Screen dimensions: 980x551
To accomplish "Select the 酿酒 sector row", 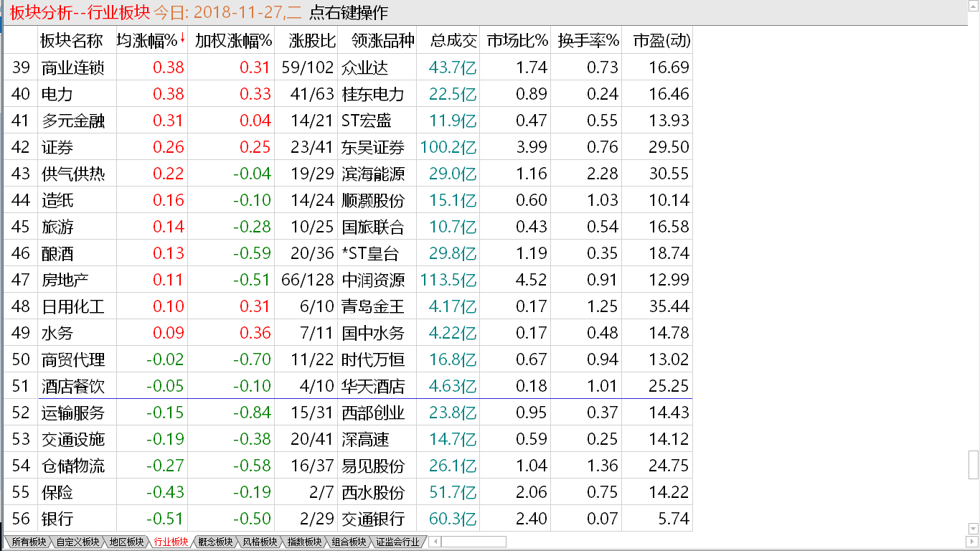I will coord(347,253).
